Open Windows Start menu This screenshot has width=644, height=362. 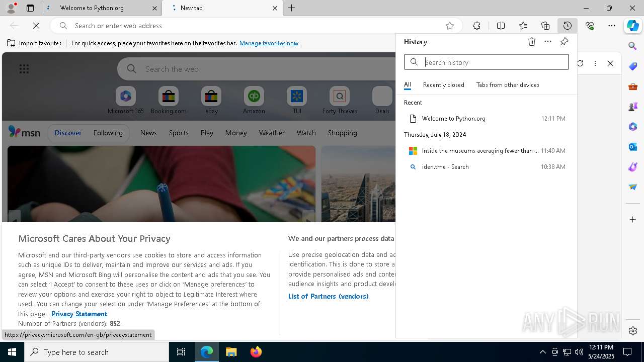coord(12,352)
